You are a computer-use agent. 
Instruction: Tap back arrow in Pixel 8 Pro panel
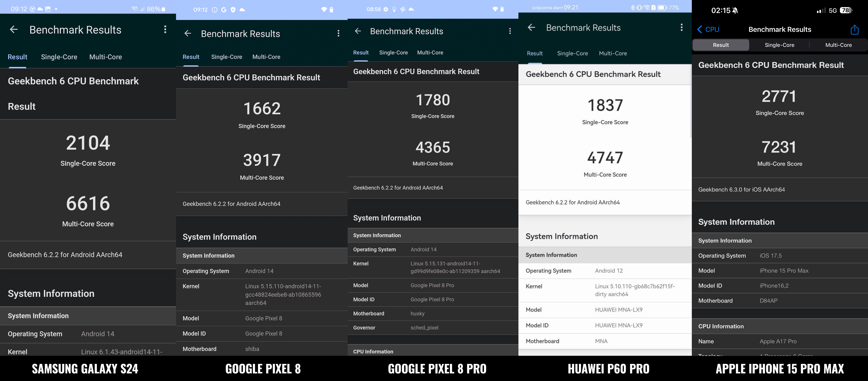[x=358, y=31]
